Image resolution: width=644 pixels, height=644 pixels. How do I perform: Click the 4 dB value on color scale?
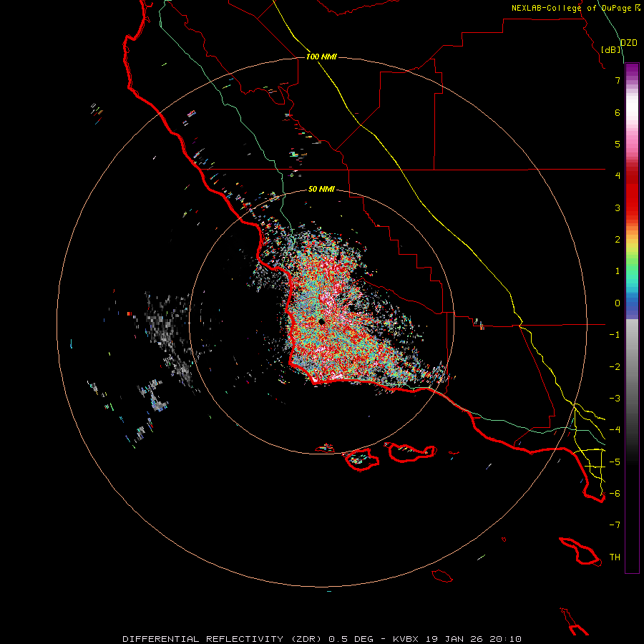pyautogui.click(x=618, y=176)
